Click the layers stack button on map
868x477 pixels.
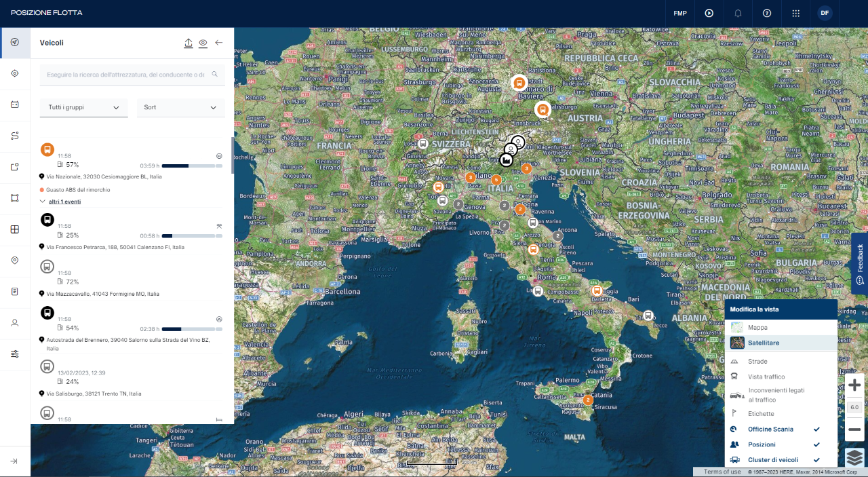click(854, 457)
